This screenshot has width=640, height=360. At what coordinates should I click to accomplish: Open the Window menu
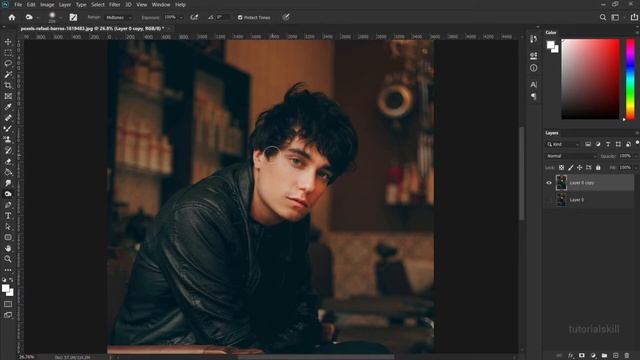[161, 4]
